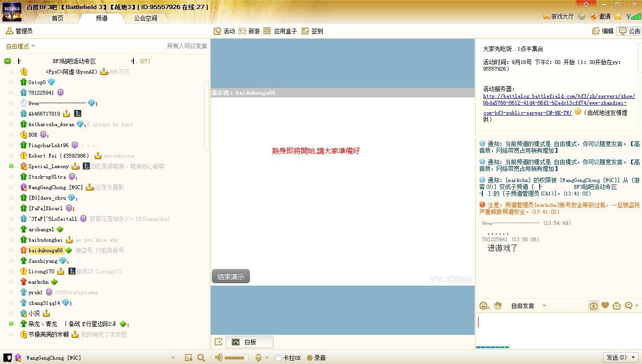This screenshot has width=642, height=364.
Task: Click user Robert Fei (f3592986)
Action: coord(59,156)
